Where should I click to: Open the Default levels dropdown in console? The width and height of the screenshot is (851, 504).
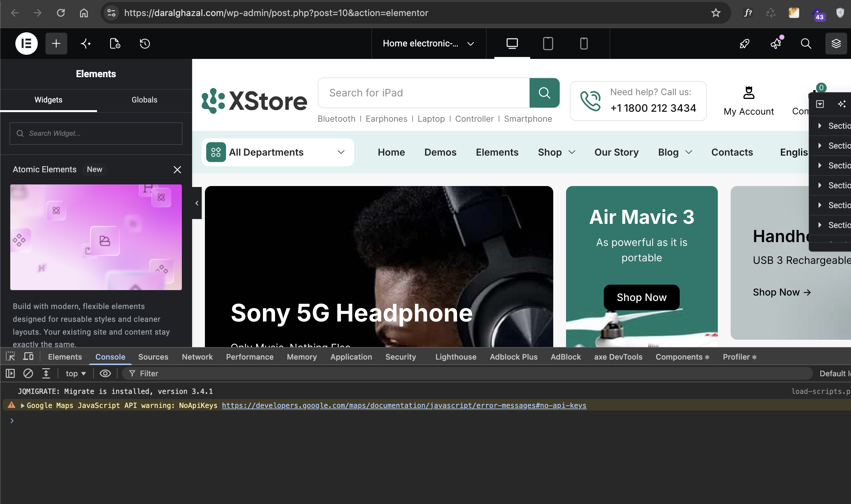point(835,374)
